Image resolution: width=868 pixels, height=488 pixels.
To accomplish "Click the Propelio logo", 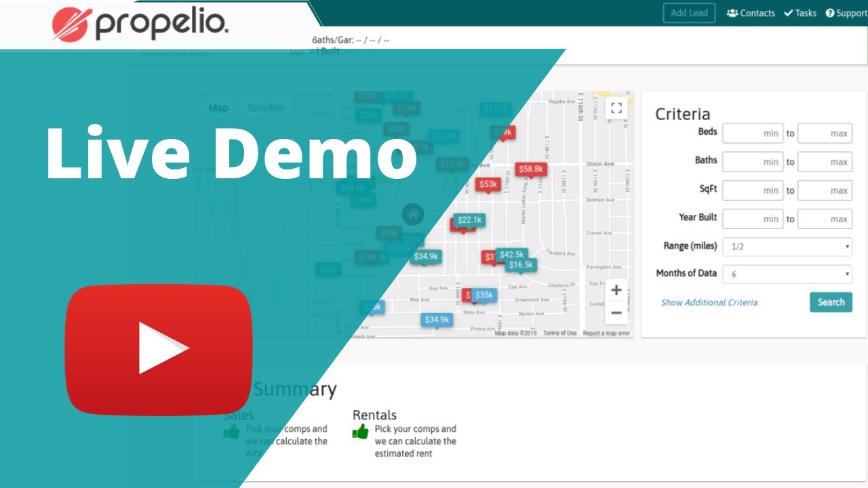I will point(140,24).
